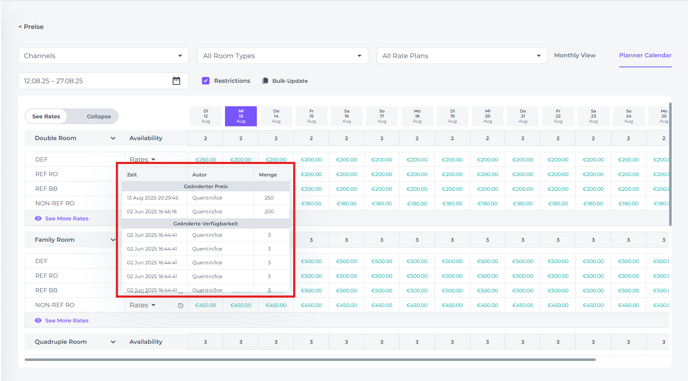688x381 pixels.
Task: Select the Do 21 Aug date column
Action: (x=523, y=116)
